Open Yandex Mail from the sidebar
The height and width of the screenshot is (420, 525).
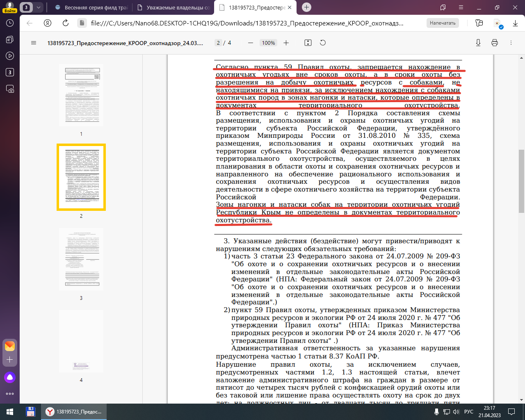click(x=10, y=346)
